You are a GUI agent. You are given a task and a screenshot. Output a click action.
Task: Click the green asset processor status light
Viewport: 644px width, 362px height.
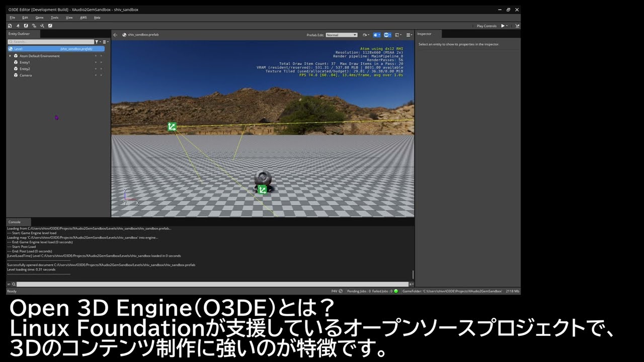point(396,291)
